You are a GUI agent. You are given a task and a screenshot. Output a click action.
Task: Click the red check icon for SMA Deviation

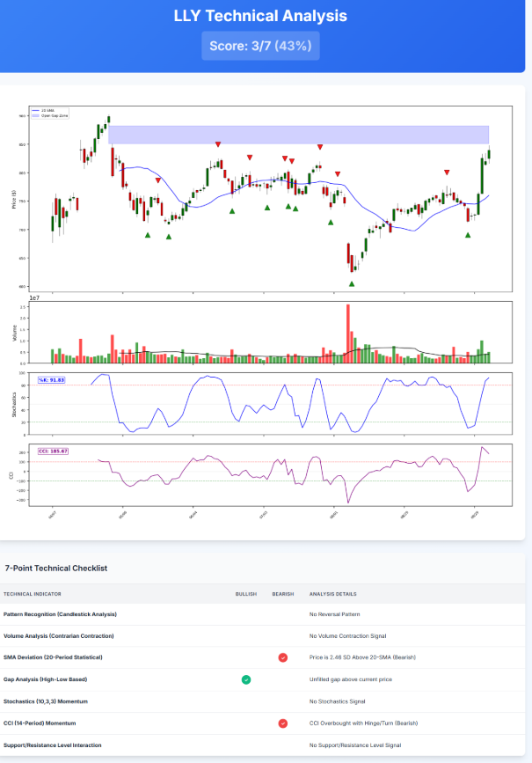pos(282,657)
